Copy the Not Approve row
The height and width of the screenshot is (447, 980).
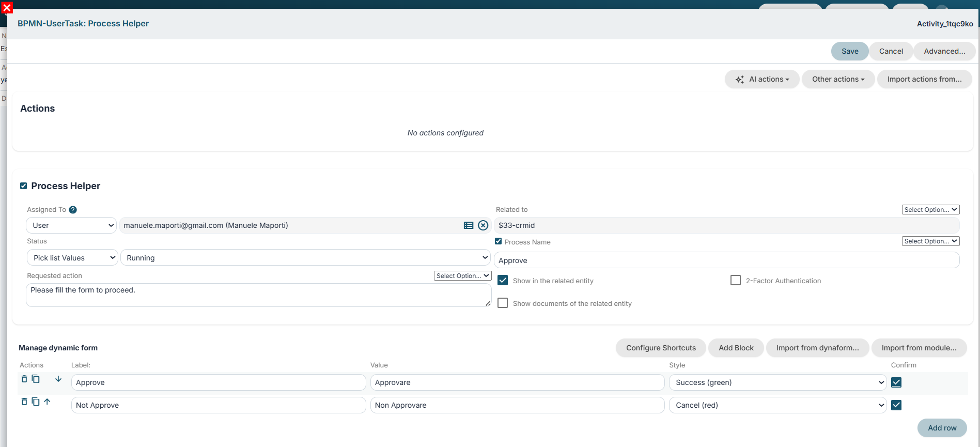pos(36,402)
